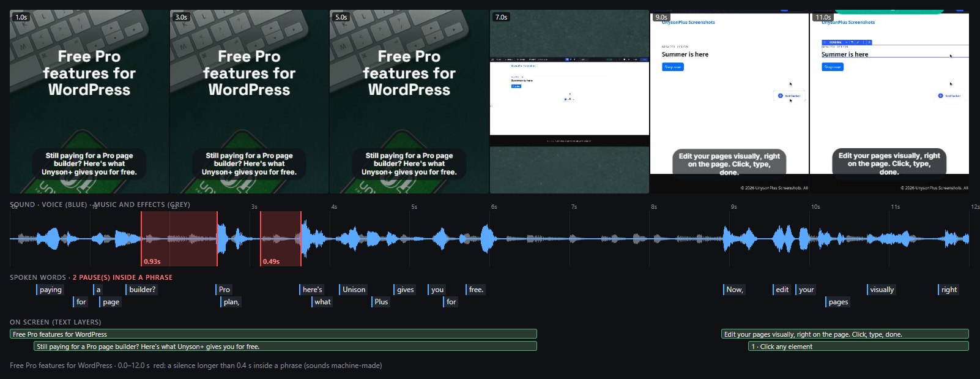The width and height of the screenshot is (980, 379).
Task: Click the red-silence explanation footer caption
Action: click(x=267, y=366)
